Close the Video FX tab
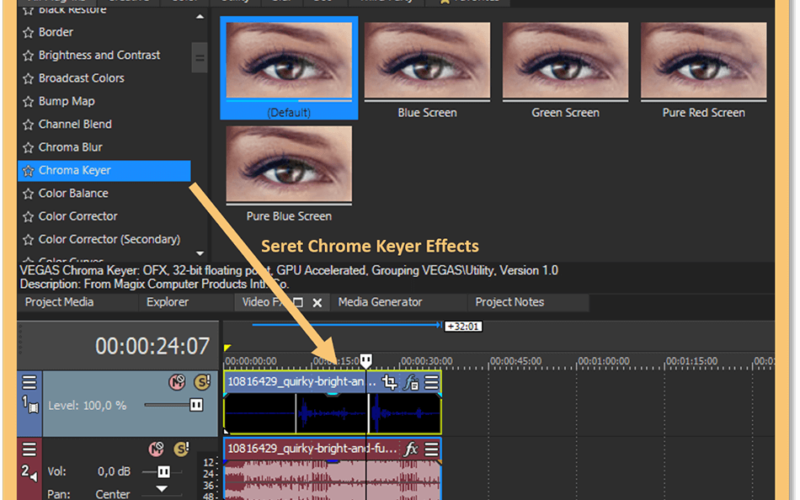Viewport: 800px width, 500px height. (317, 303)
